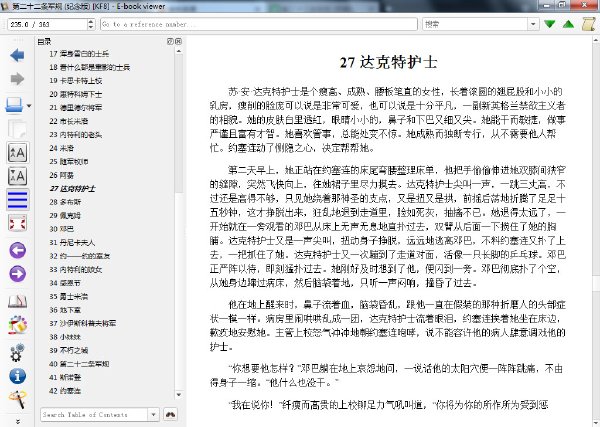Open chapter 40 第二十二条军规
Viewport: 600px width, 427px height.
(79, 364)
